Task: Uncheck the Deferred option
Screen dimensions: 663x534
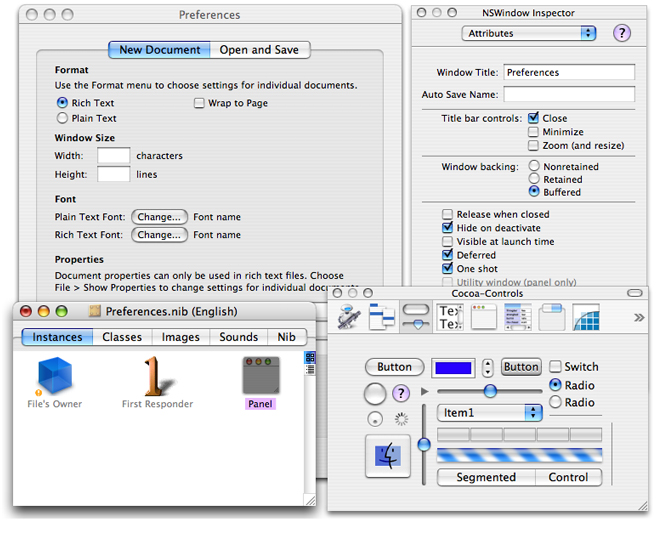Action: click(x=447, y=255)
